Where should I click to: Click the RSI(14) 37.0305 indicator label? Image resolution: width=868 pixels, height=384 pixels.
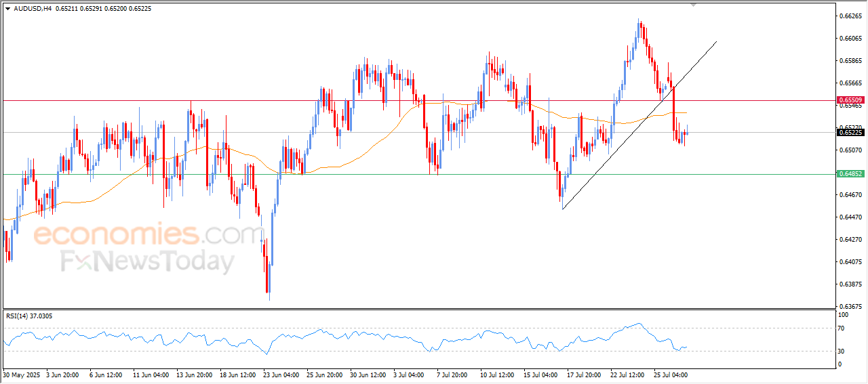pos(29,316)
